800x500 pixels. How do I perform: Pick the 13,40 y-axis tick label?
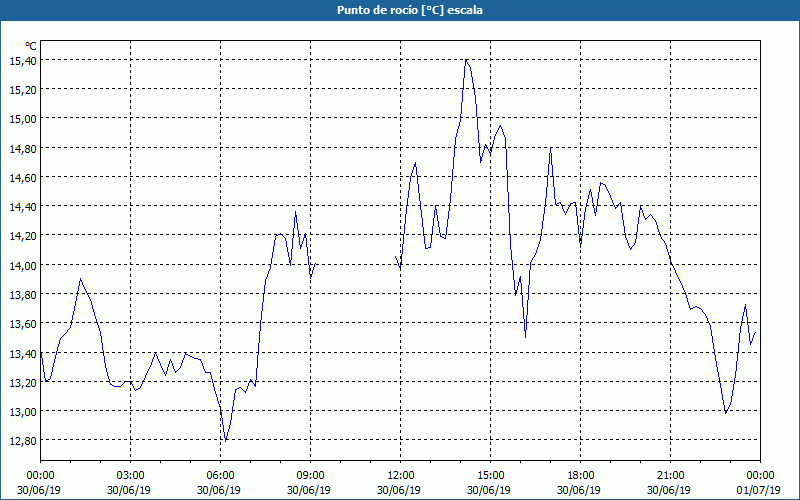pos(22,353)
